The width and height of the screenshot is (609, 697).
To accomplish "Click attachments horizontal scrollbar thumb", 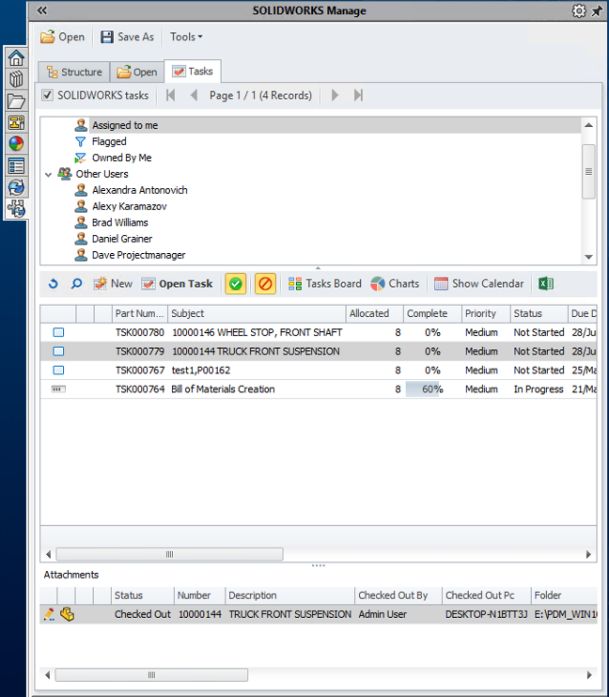I will pos(151,675).
